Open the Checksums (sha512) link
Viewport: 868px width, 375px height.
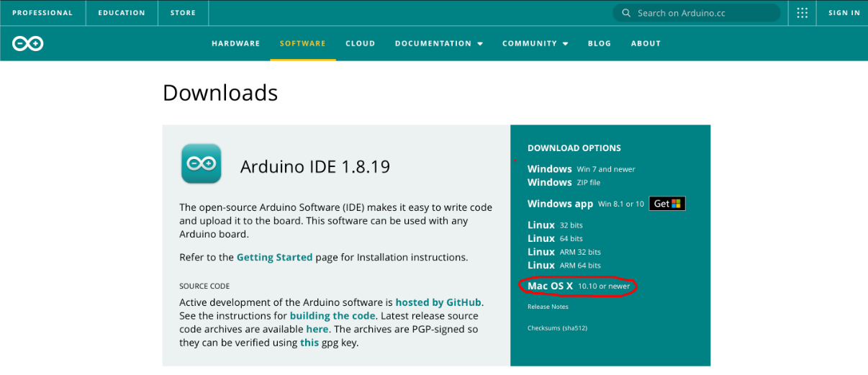click(x=557, y=328)
